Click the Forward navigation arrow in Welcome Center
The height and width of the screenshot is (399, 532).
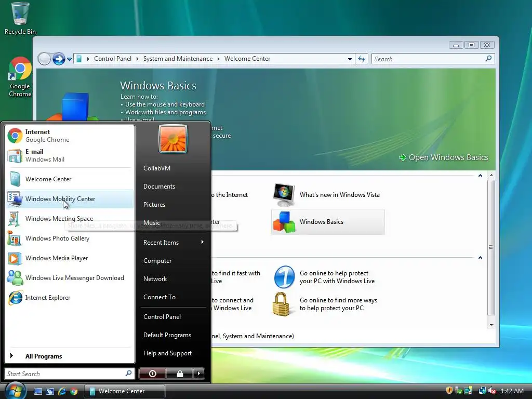click(x=59, y=59)
